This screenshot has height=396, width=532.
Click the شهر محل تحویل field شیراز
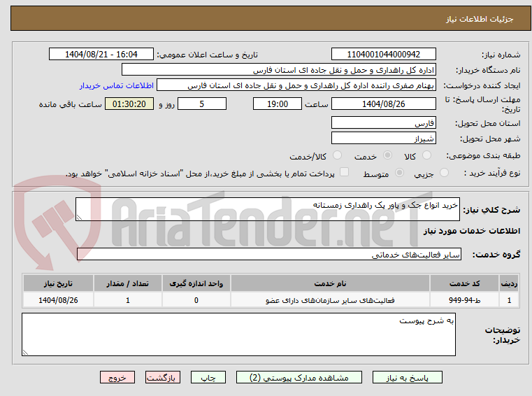point(383,139)
